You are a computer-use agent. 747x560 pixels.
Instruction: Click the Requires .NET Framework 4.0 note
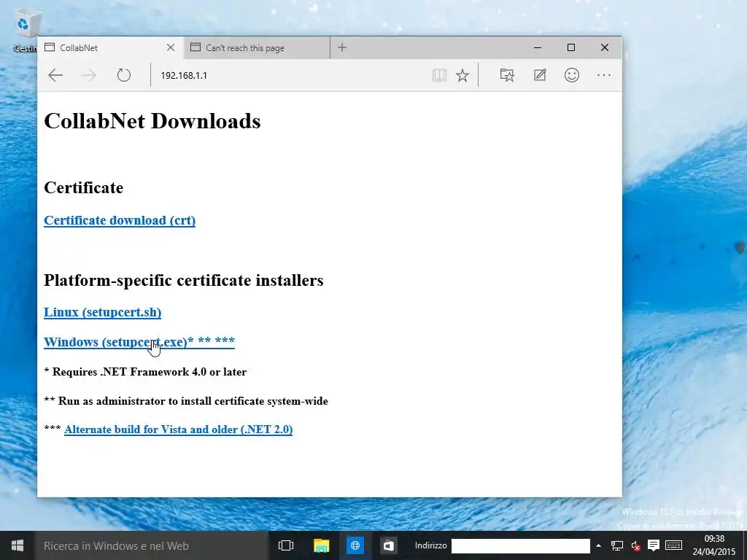[145, 372]
